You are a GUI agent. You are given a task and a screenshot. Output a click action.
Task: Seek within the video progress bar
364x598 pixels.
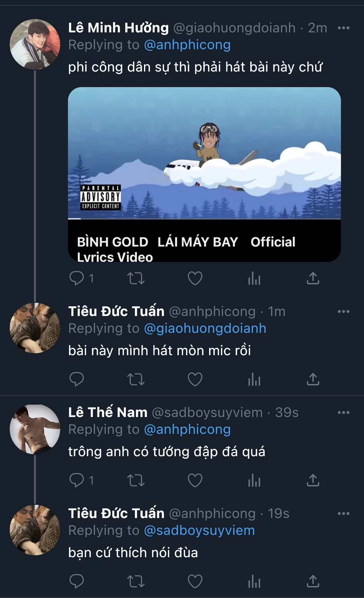(x=204, y=219)
